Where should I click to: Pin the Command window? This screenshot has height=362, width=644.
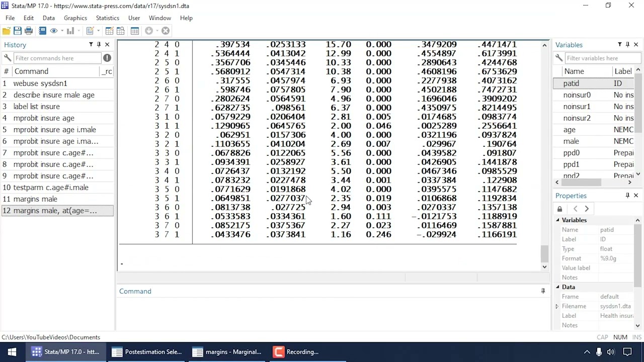pyautogui.click(x=543, y=291)
